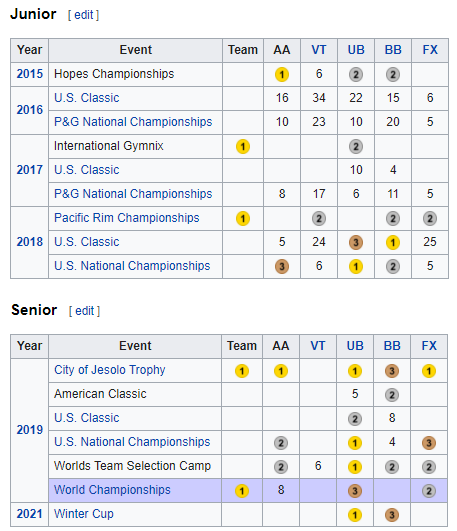Click the gold medal in City of Jesolo Trophy FX
The width and height of the screenshot is (457, 531).
coord(429,371)
